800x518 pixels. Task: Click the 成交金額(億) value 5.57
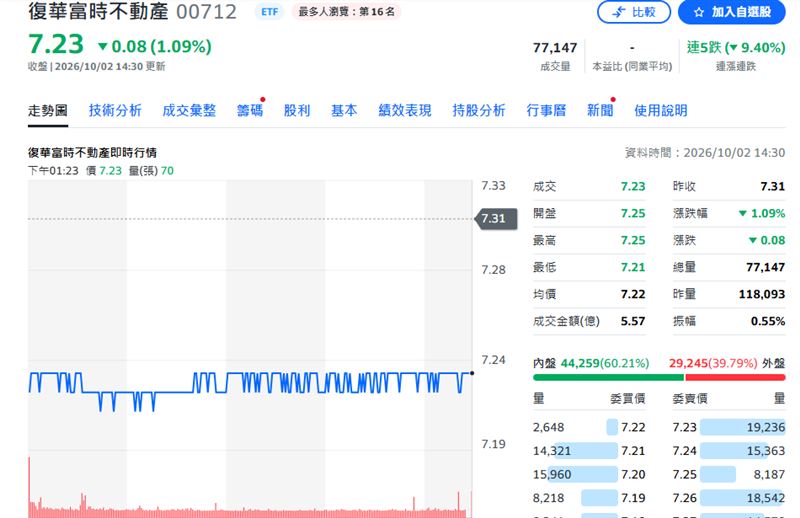633,322
